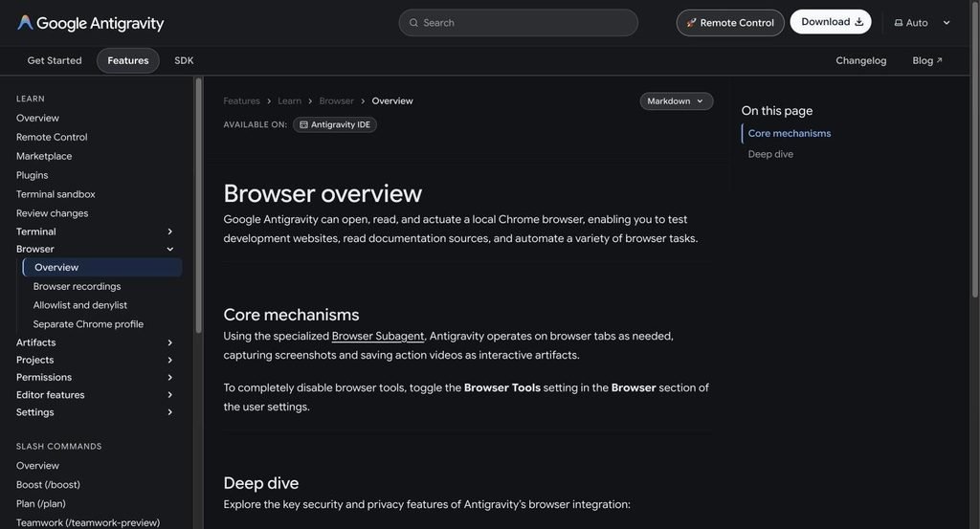
Task: Open Browser recordings page
Action: [x=77, y=287]
